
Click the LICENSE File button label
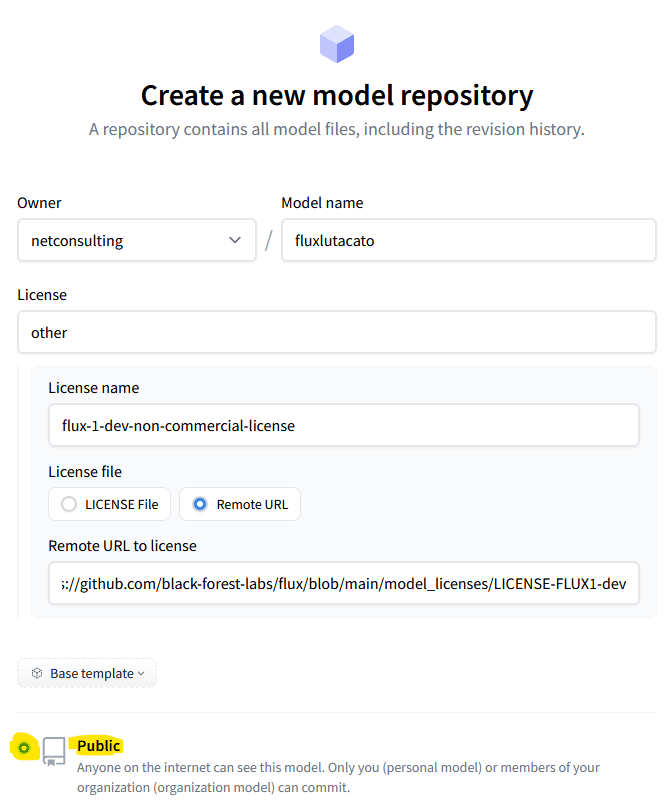(x=121, y=505)
